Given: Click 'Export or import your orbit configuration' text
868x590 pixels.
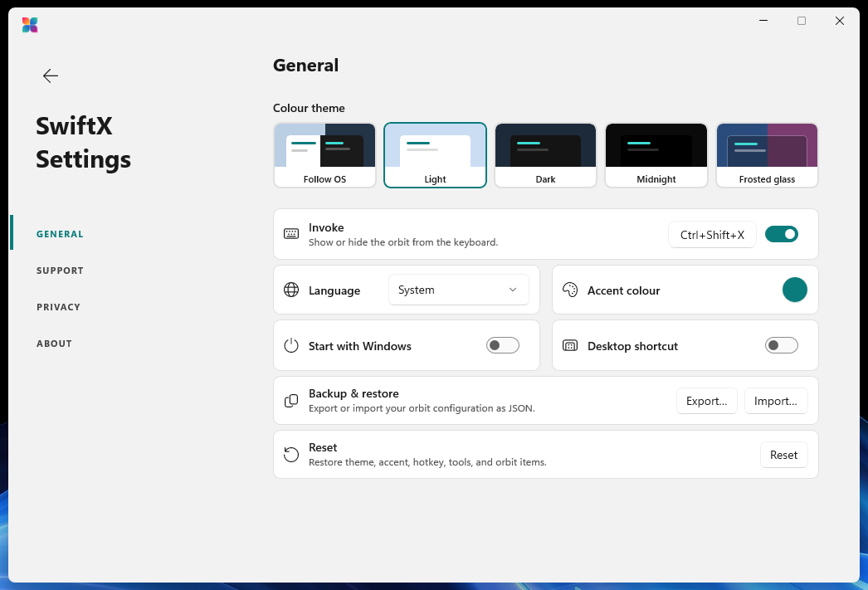Looking at the screenshot, I should 422,408.
